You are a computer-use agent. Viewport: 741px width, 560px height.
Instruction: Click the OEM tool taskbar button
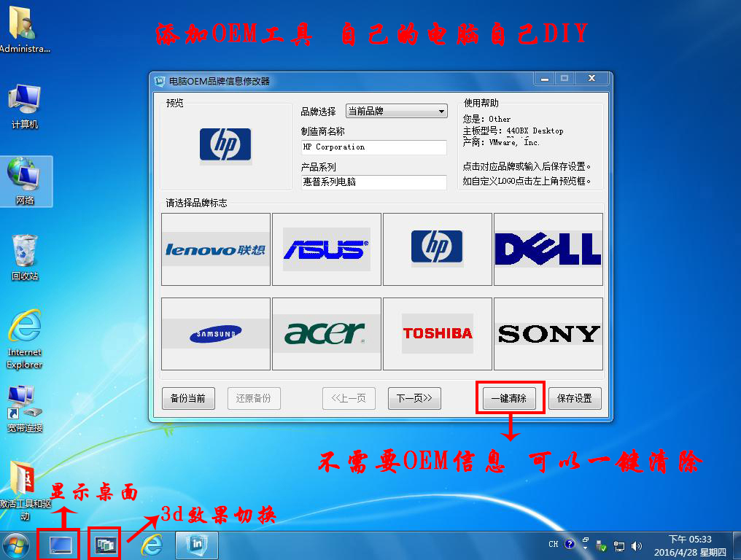click(197, 545)
